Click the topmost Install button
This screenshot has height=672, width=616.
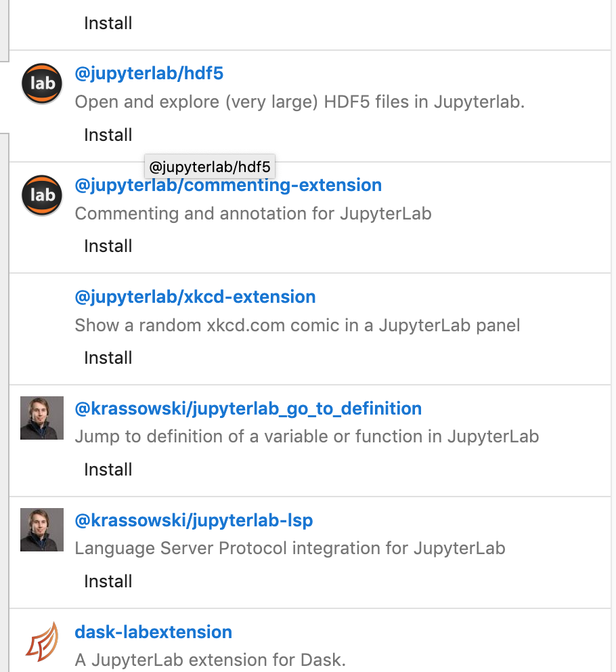[108, 23]
